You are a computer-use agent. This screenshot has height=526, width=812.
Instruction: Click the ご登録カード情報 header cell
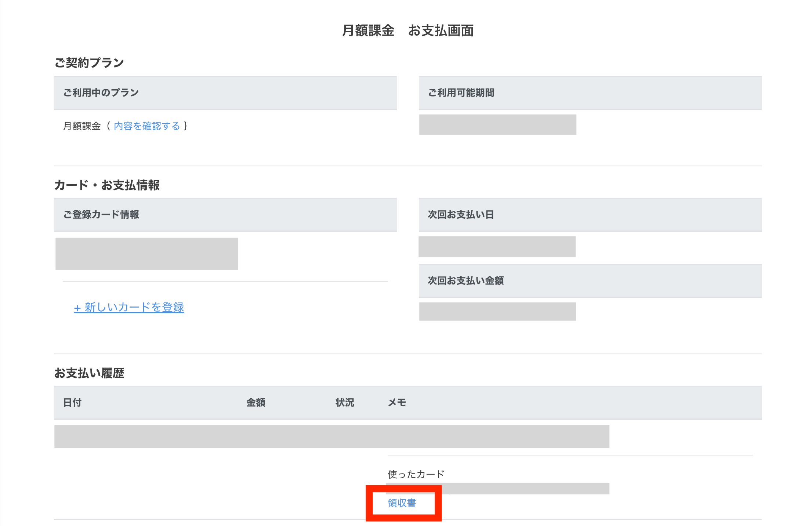click(x=101, y=214)
